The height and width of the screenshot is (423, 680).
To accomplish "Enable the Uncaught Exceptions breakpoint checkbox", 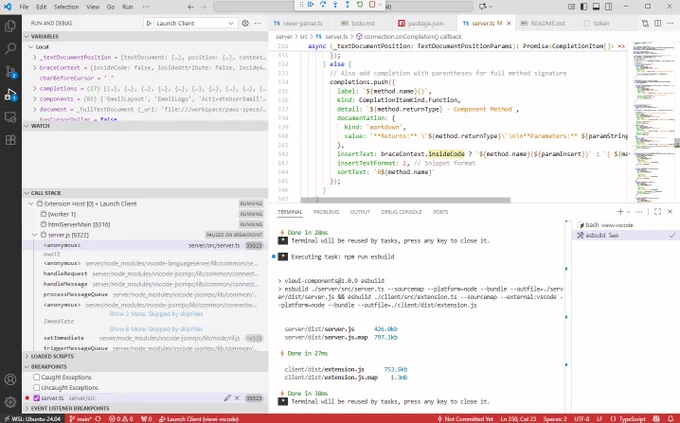I will 36,387.
